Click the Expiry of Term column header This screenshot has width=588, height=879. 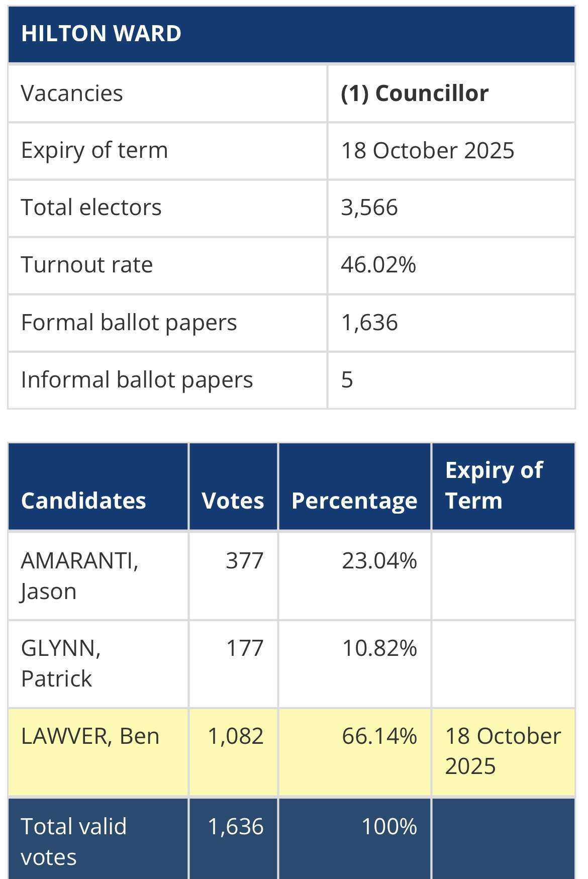point(494,485)
